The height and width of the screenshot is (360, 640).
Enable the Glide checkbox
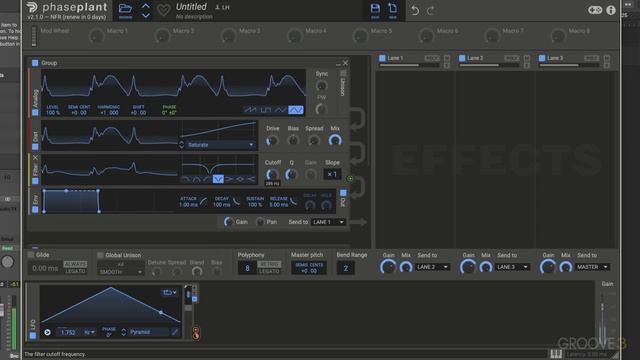31,255
